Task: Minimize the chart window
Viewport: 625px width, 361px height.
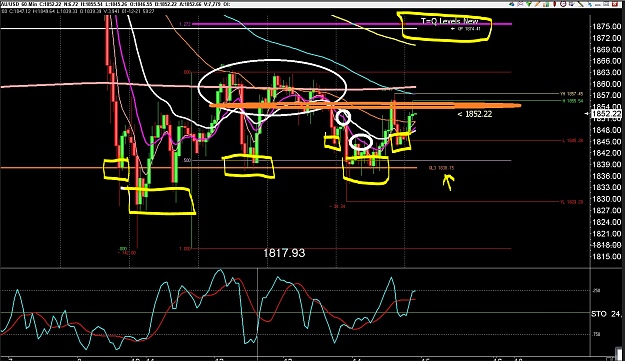Action: point(598,5)
